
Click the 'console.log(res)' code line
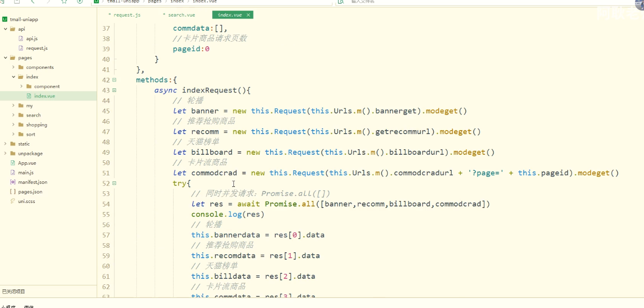(x=228, y=215)
